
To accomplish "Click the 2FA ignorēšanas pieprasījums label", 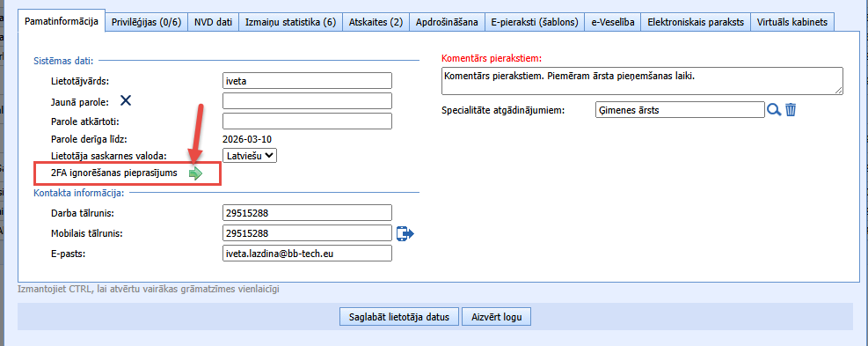I will click(x=113, y=173).
